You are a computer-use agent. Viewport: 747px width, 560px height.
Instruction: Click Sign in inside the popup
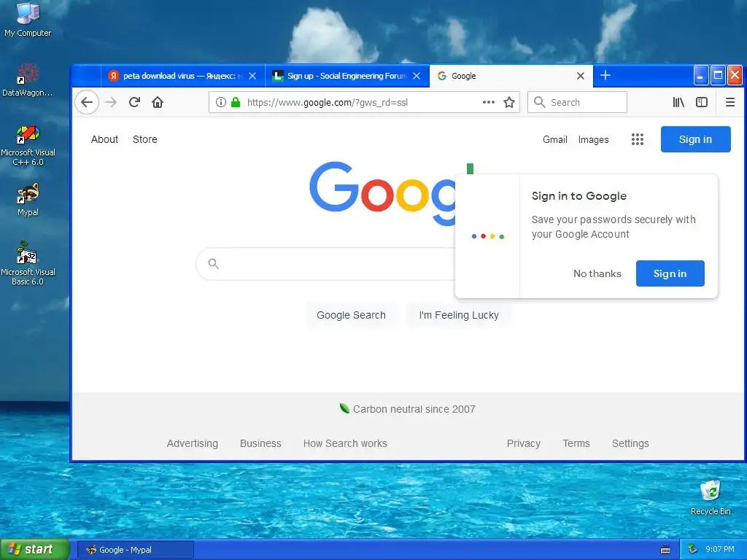(670, 273)
